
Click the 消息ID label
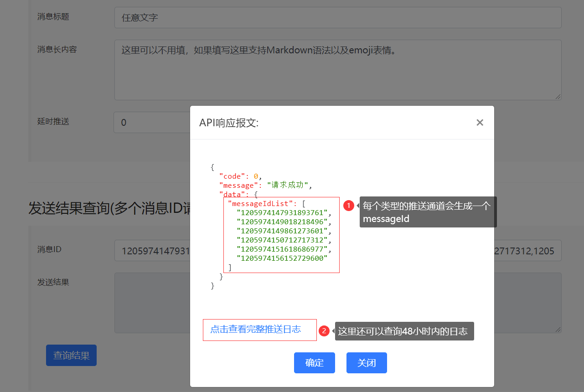pos(49,249)
